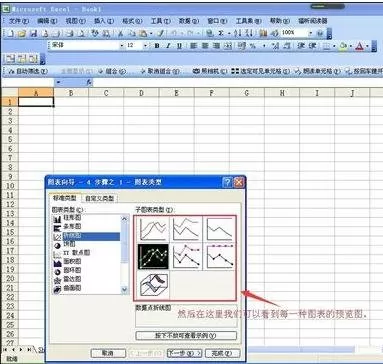Screen dimensions: 383x364
Task: Click the New workbook toolbar icon
Action: click(10, 33)
